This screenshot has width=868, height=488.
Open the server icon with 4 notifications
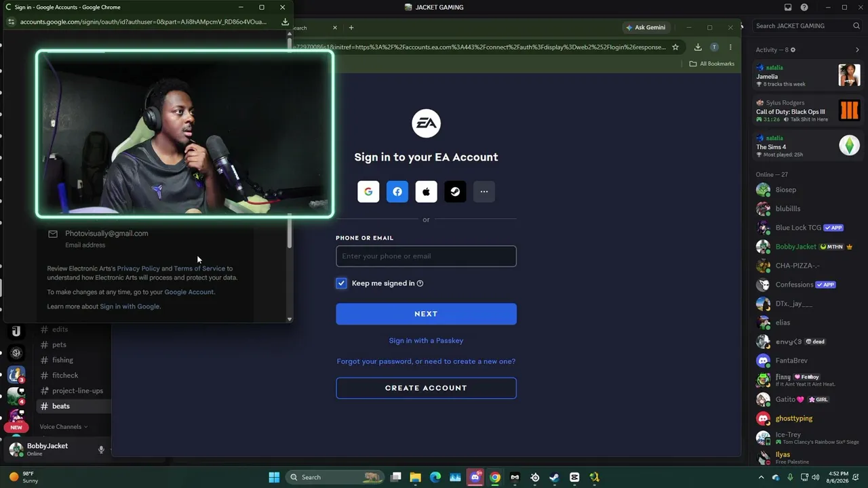tap(16, 396)
